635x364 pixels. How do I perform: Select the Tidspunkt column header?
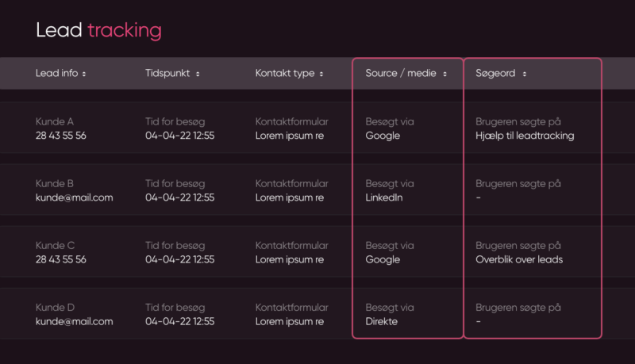click(167, 73)
